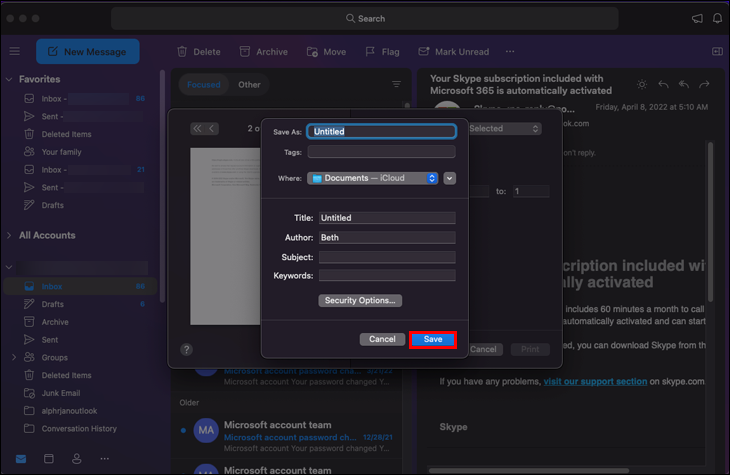Open message list filter icon

click(396, 85)
